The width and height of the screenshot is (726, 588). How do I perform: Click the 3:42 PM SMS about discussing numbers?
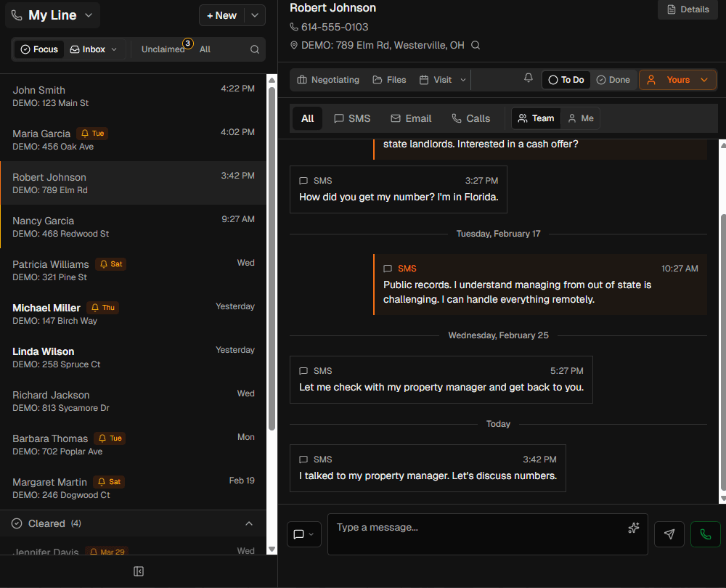pyautogui.click(x=428, y=468)
